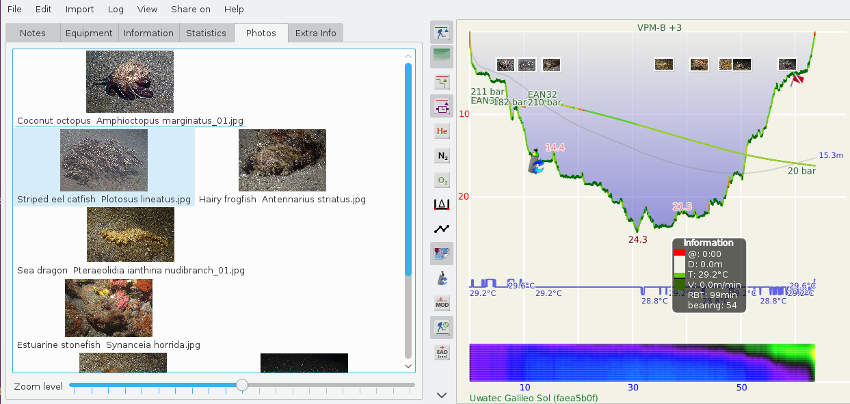Viewport: 850px width, 404px height.
Task: Toggle the MOD display icon
Action: [x=442, y=302]
